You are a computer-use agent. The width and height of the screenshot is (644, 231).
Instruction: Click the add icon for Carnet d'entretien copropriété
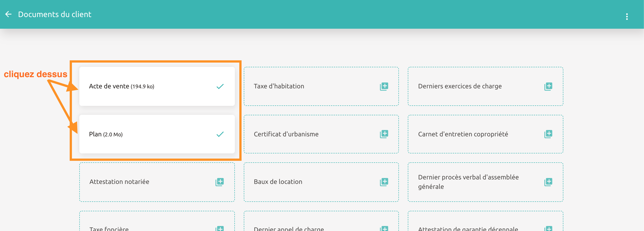coord(548,134)
